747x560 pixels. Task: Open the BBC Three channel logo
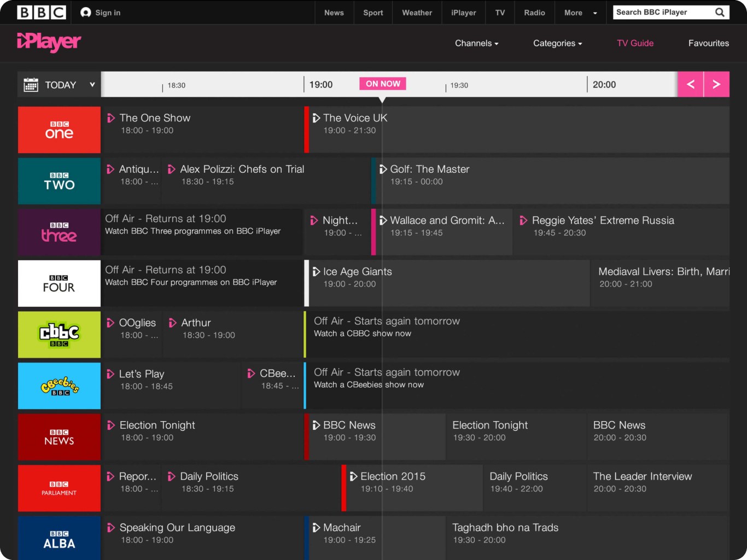pos(59,232)
